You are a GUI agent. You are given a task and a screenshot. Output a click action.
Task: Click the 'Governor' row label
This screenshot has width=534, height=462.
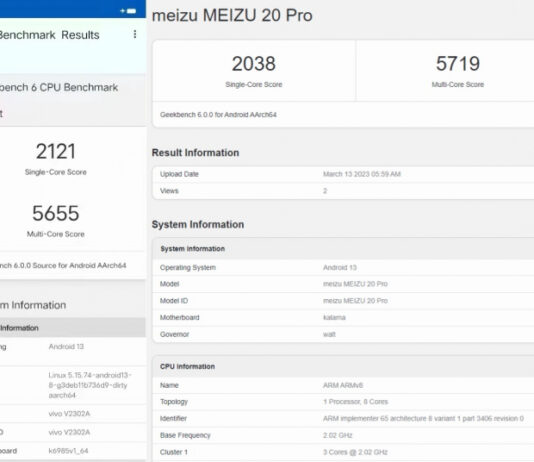pyautogui.click(x=174, y=334)
